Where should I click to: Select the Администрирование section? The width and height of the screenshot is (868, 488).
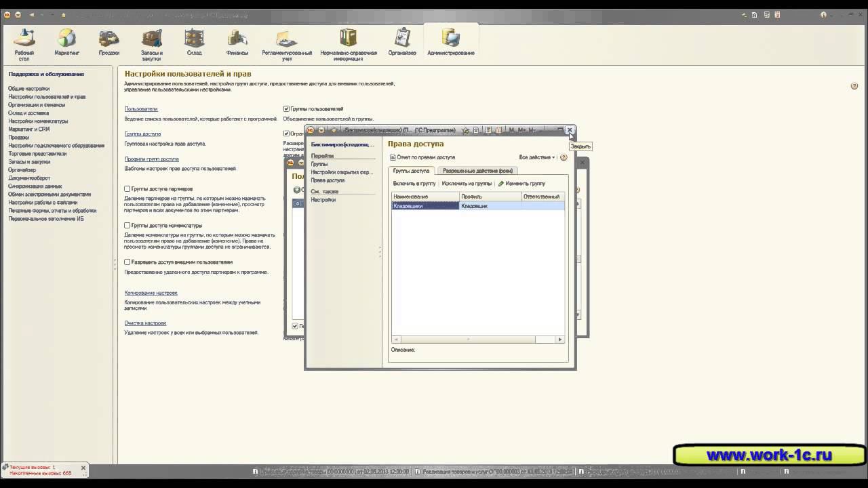pyautogui.click(x=451, y=42)
